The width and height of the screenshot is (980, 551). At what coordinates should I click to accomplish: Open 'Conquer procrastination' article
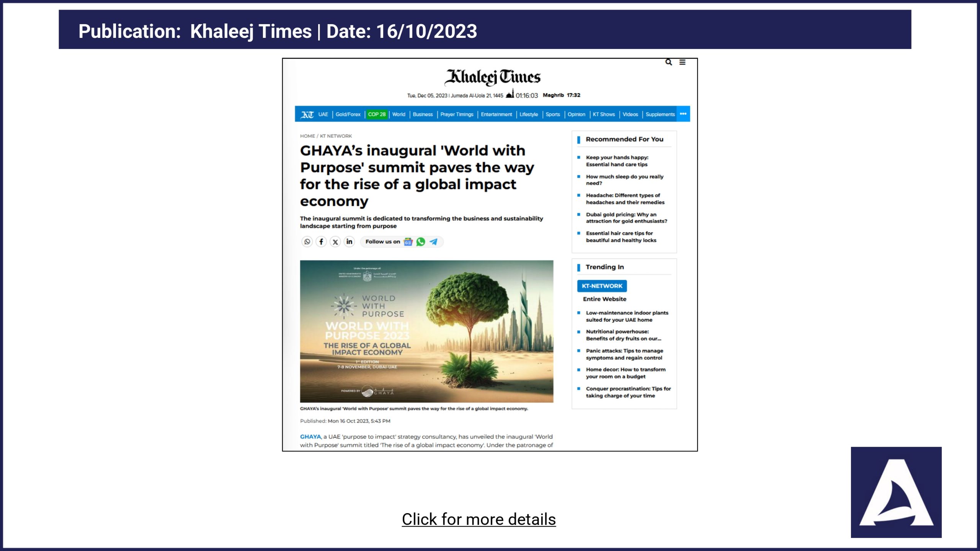click(628, 392)
